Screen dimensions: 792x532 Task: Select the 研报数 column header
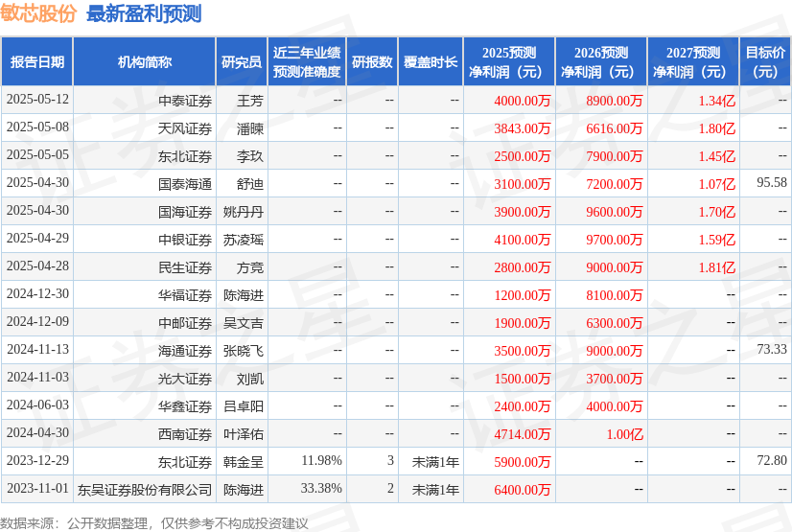(372, 61)
